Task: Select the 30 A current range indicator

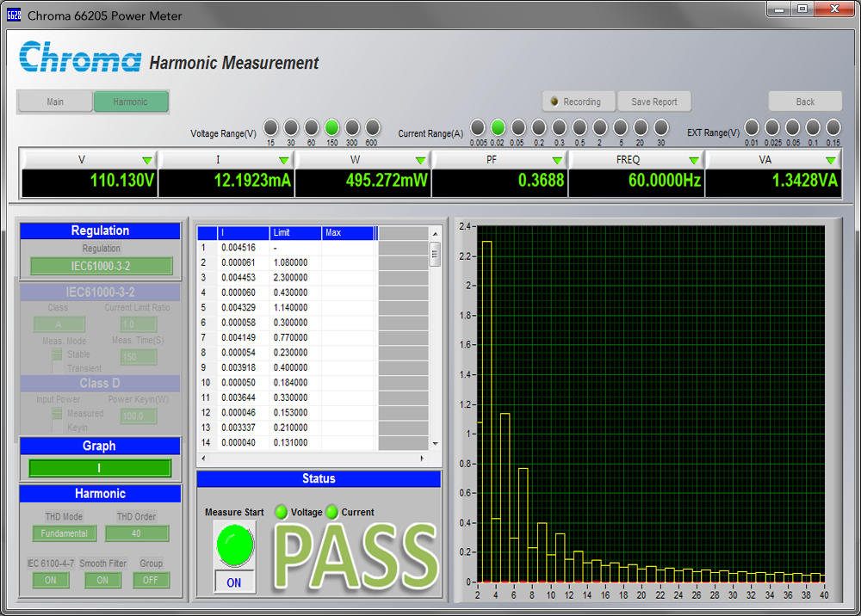Action: click(661, 128)
